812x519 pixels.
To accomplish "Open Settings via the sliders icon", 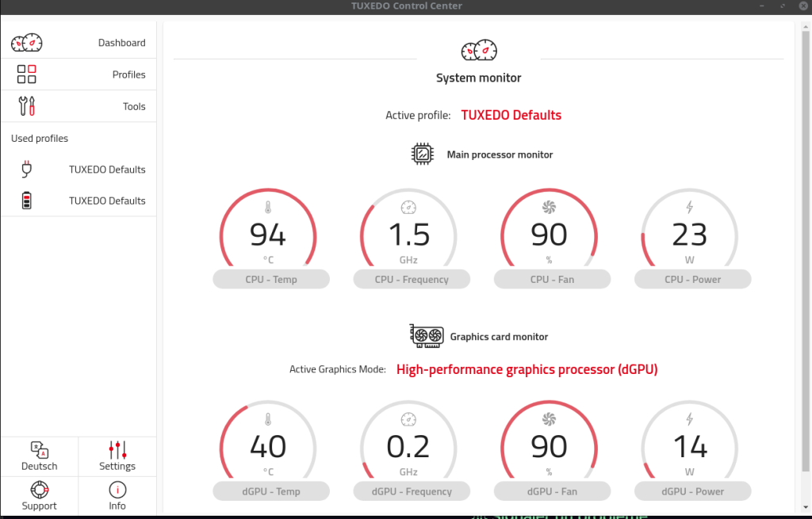I will click(117, 450).
